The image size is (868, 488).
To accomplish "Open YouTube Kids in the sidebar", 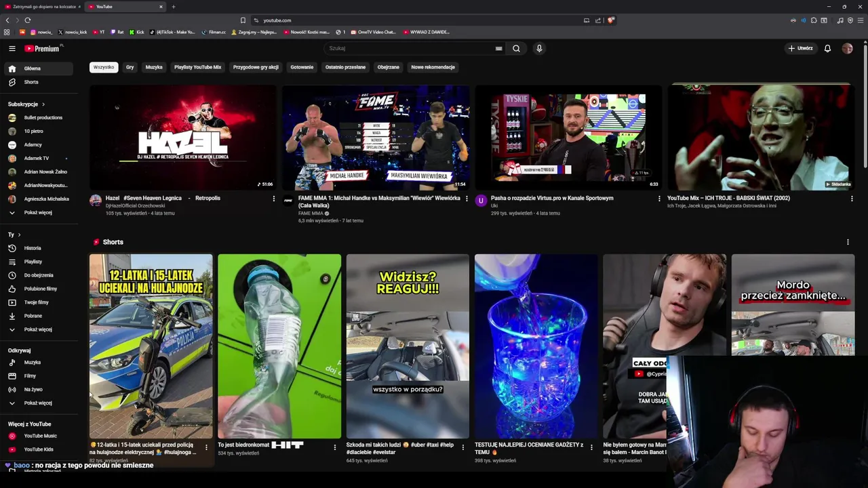I will click(x=39, y=449).
